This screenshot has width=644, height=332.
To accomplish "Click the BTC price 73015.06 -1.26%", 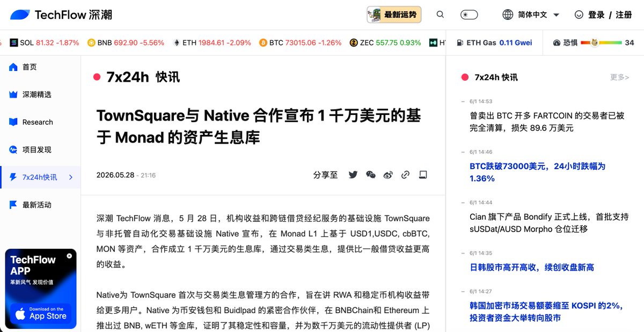I will coord(313,42).
